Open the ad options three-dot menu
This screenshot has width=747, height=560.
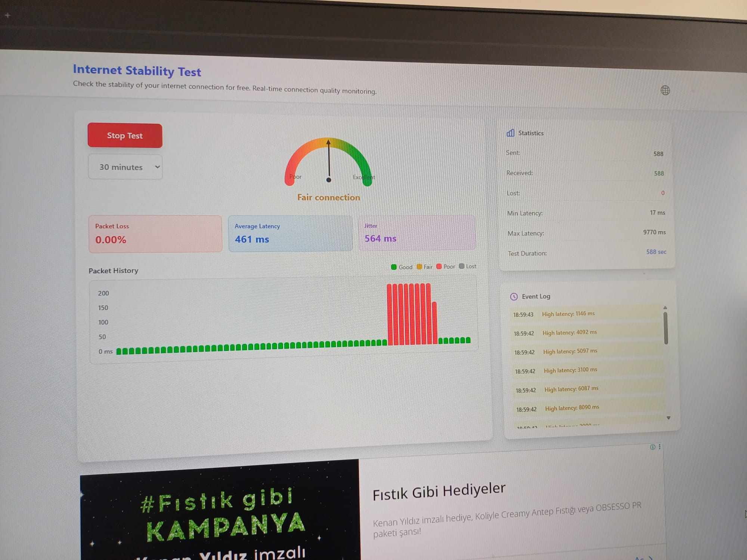[660, 447]
